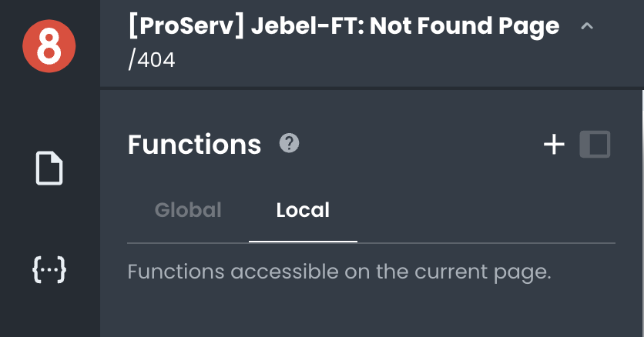Click the red 8 logo icon

pos(49,47)
